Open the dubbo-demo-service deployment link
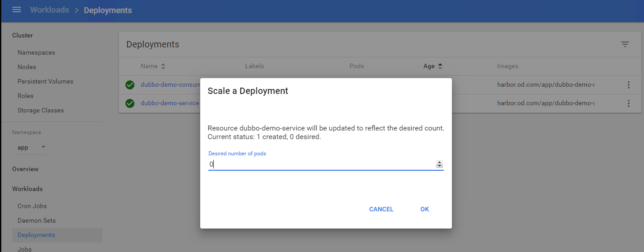Image resolution: width=644 pixels, height=252 pixels. (x=170, y=103)
